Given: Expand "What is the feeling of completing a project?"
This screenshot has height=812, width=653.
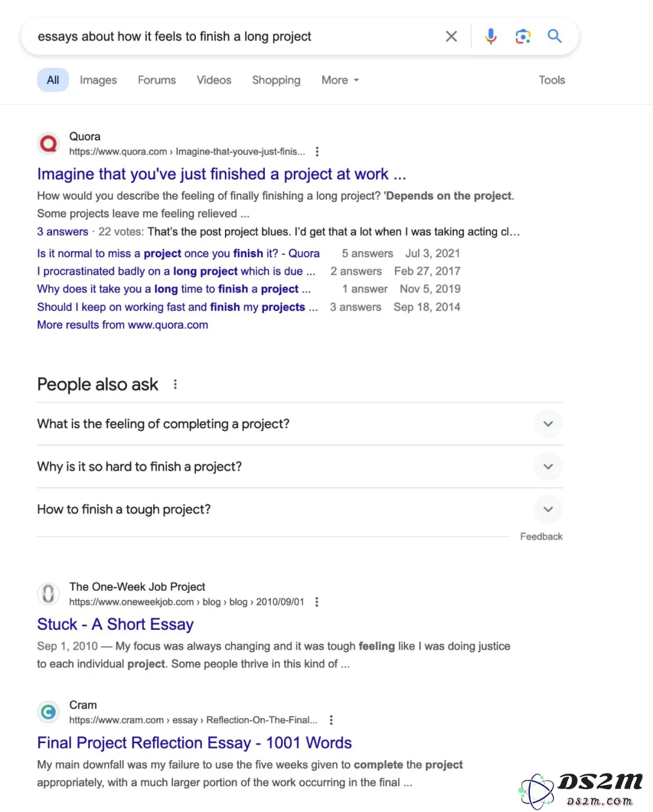Looking at the screenshot, I should tap(299, 424).
